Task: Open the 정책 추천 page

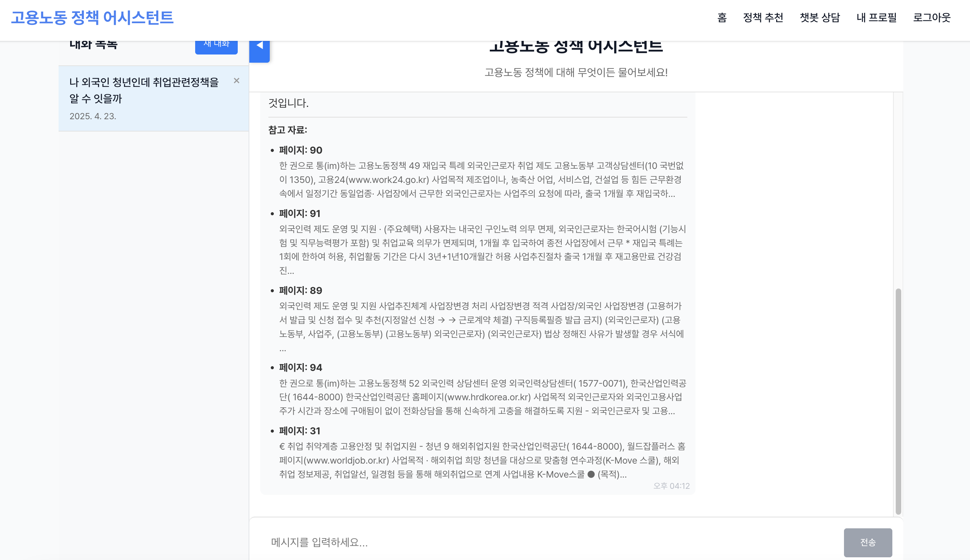Action: (x=763, y=18)
